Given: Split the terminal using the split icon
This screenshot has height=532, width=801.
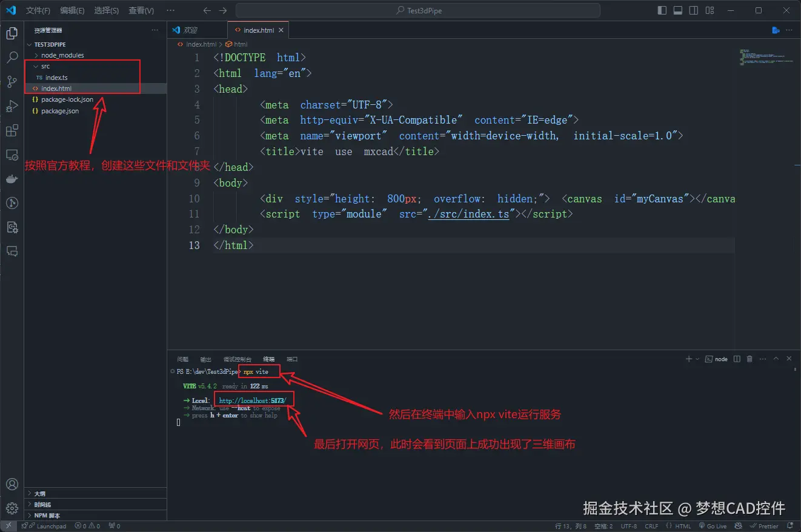Looking at the screenshot, I should pos(736,359).
